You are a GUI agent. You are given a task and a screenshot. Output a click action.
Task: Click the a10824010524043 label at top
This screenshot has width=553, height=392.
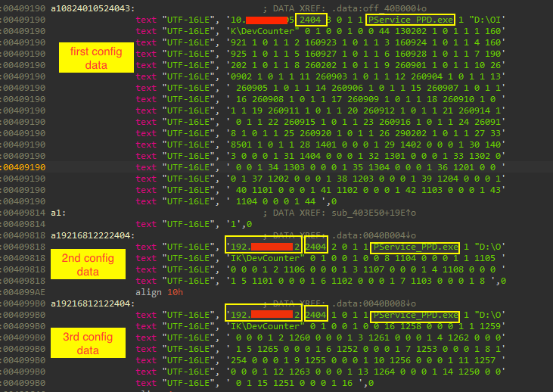[93, 8]
